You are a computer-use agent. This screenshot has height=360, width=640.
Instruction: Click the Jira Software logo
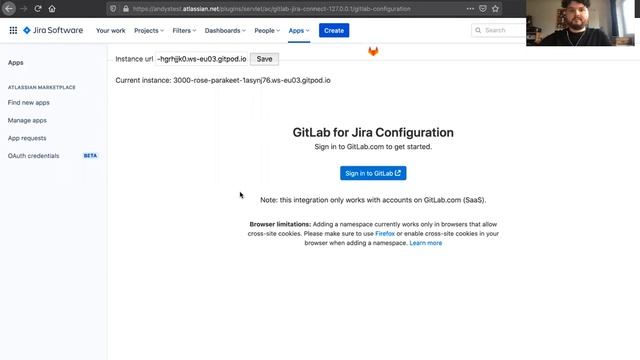(53, 30)
